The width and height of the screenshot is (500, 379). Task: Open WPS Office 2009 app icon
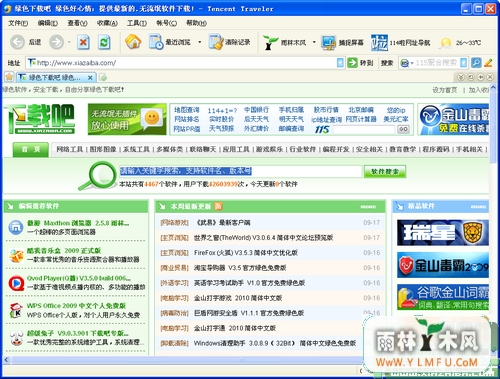[16, 310]
